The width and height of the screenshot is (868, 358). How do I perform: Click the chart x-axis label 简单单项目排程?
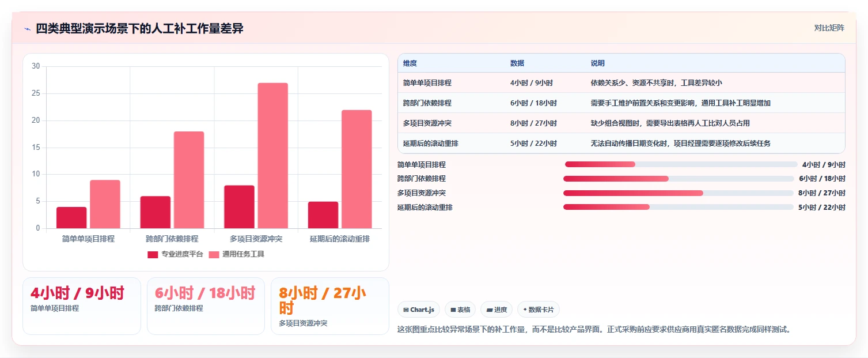click(88, 239)
